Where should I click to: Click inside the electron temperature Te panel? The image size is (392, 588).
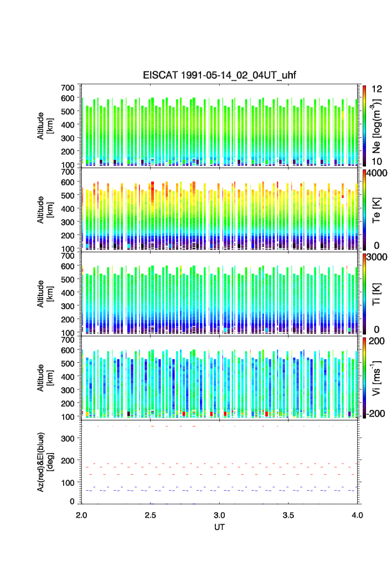[x=220, y=210]
